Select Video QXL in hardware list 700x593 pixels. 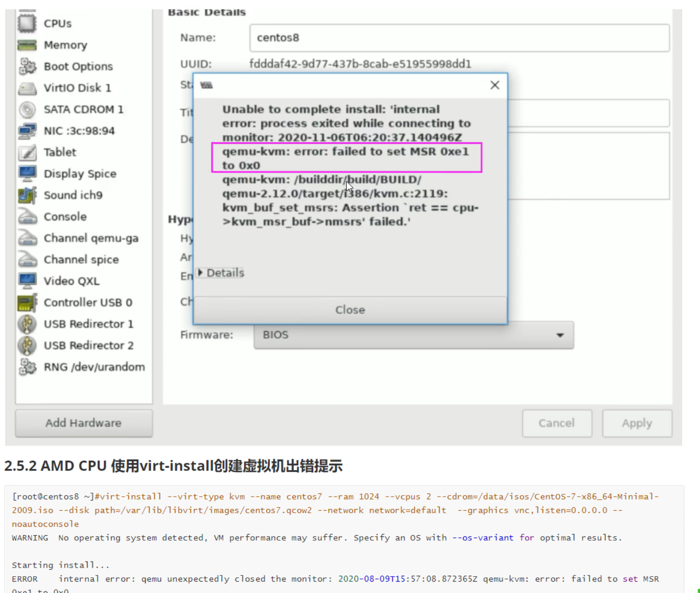tap(71, 281)
